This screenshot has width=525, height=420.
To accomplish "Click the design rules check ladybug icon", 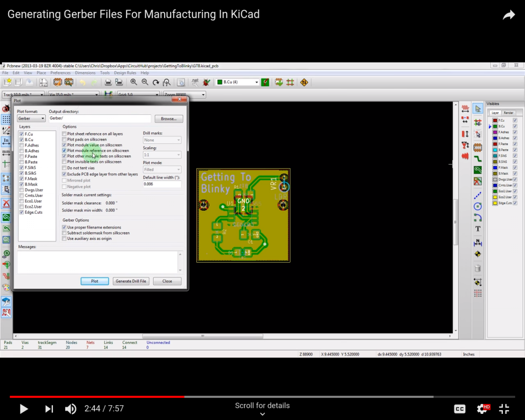I will [x=207, y=82].
